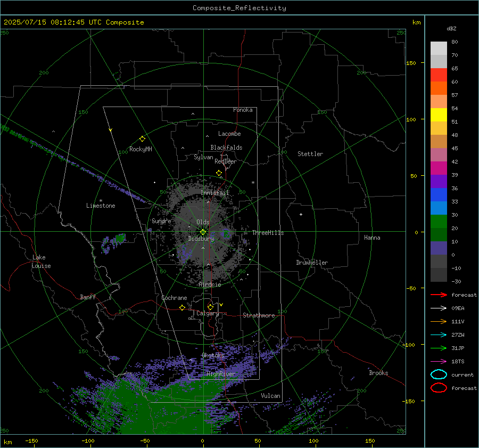Click the cyan 27ZW arrow icon
This screenshot has height=448, width=479.
tap(439, 335)
